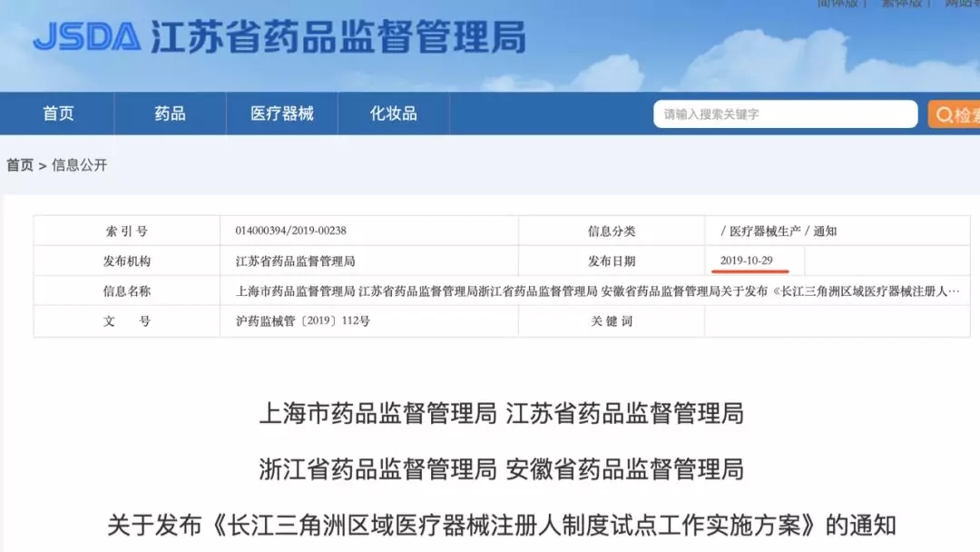980x552 pixels.
Task: Click index number 014000394/2019-00238
Action: 290,232
